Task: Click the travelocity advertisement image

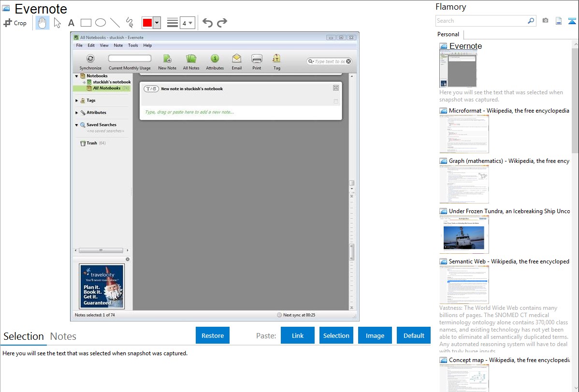Action: 101,286
